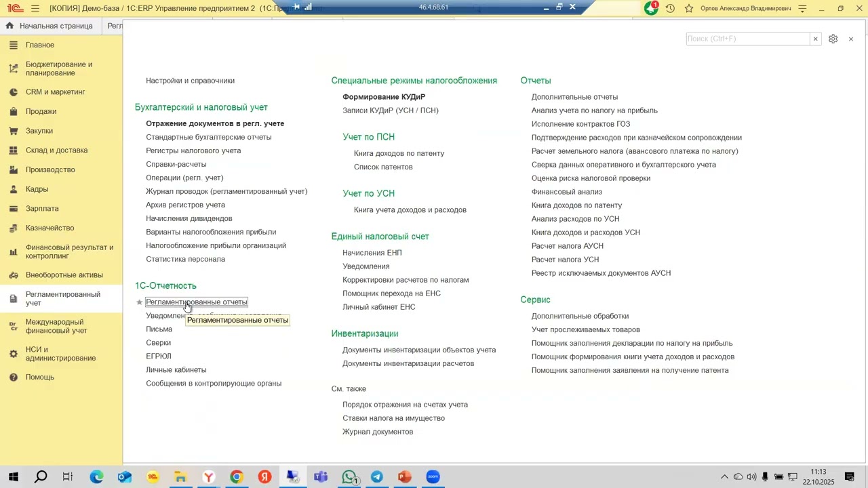Click Внеоборотные активы section icon

click(13, 275)
